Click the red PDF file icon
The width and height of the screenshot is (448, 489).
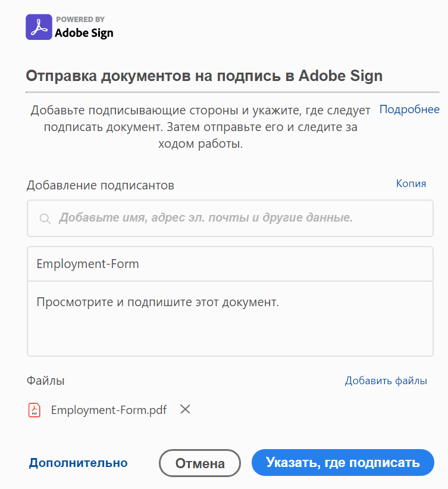pyautogui.click(x=35, y=410)
